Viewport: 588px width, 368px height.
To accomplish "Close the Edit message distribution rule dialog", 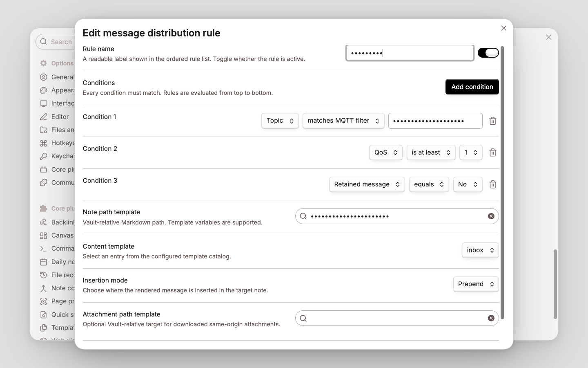I will [x=503, y=28].
